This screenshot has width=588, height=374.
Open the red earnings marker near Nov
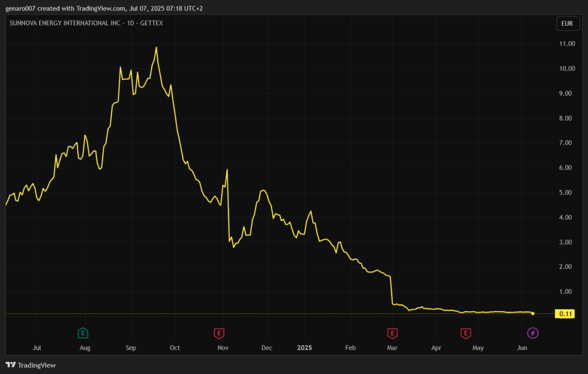[x=219, y=333]
